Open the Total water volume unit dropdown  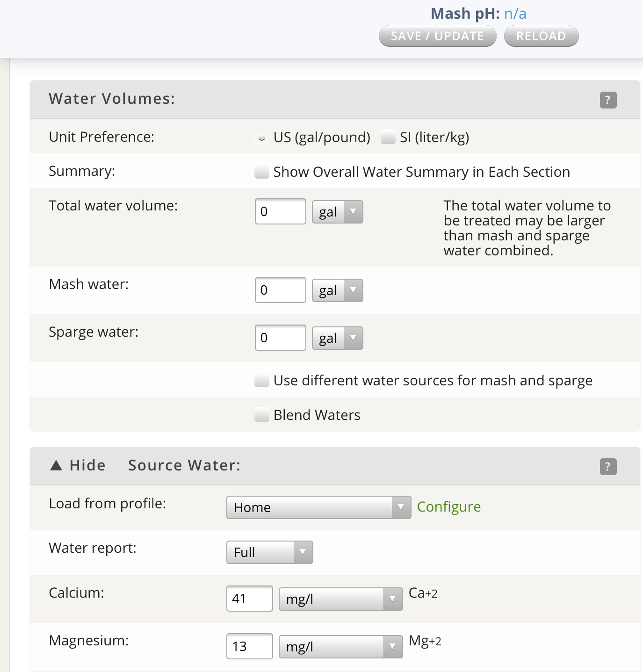pos(338,212)
